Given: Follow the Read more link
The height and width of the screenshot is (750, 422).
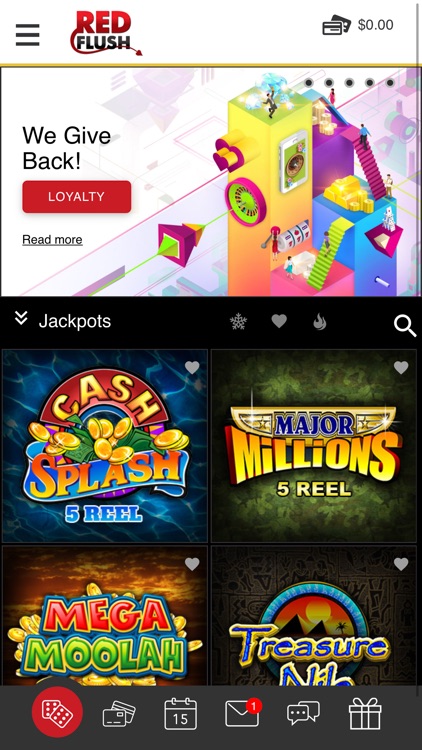Looking at the screenshot, I should pyautogui.click(x=52, y=240).
